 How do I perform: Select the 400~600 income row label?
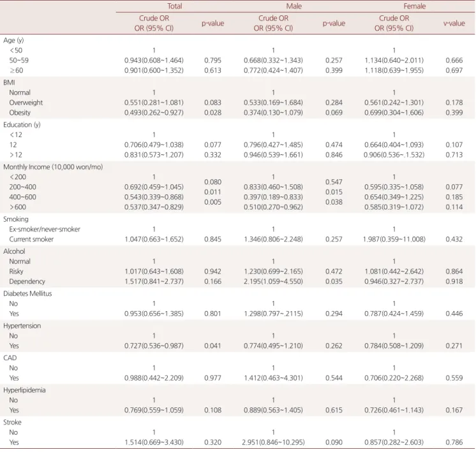[x=22, y=197]
